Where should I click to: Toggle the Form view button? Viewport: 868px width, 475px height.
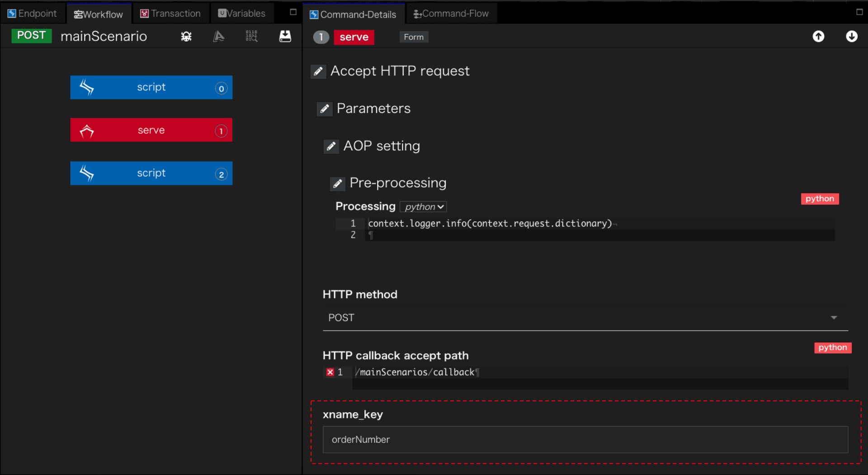(414, 37)
